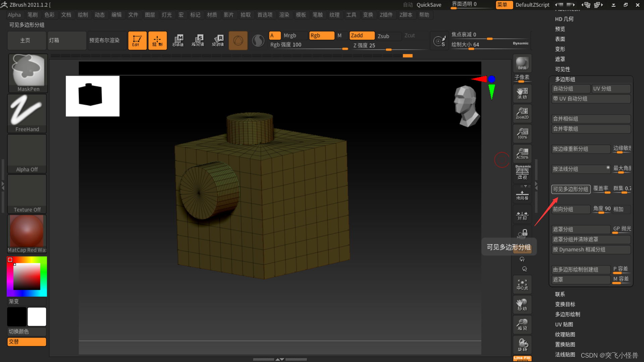Click the Rotate (R) gizmo icon
The image size is (644, 362).
[x=218, y=41]
